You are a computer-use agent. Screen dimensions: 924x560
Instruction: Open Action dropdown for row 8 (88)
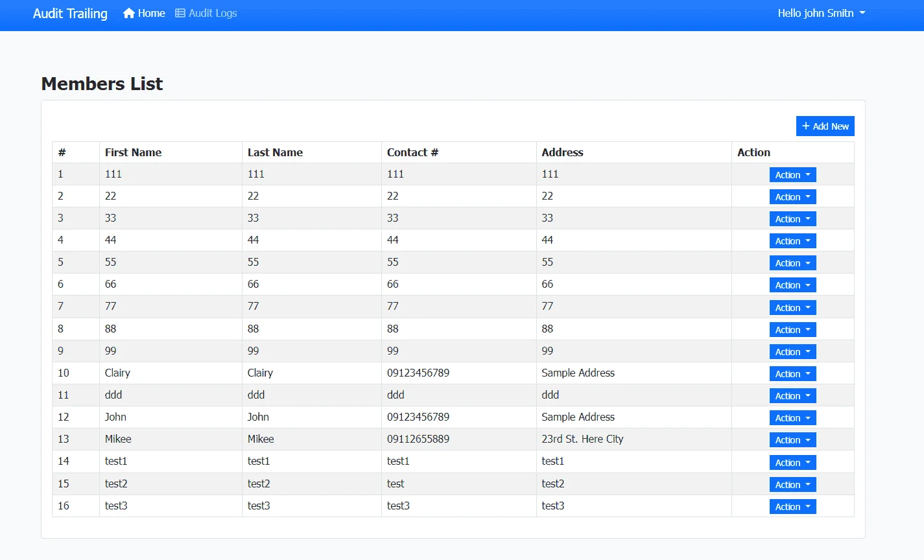click(x=792, y=330)
